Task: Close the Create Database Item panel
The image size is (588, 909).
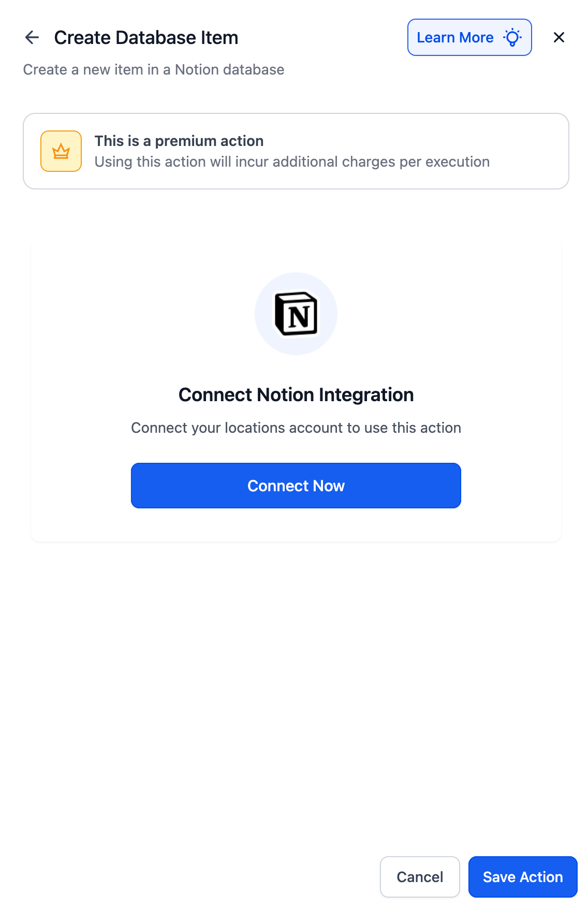Action: pyautogui.click(x=558, y=37)
